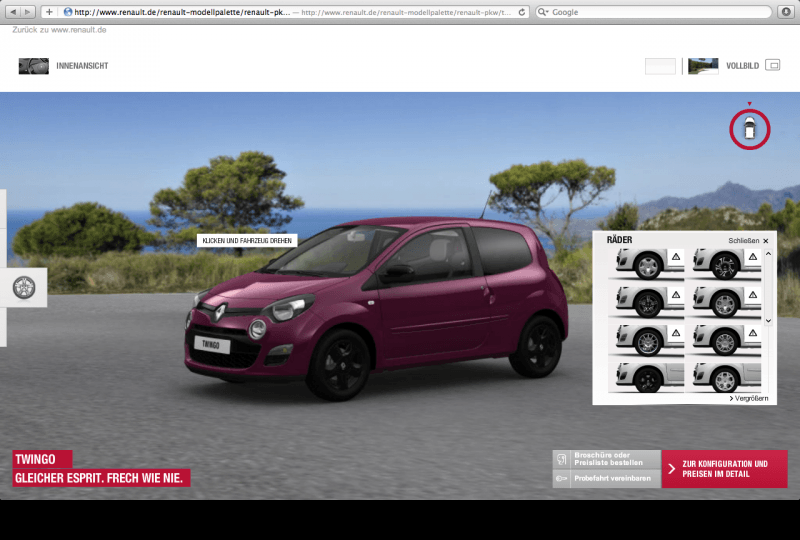
Task: Choose the silver alloy, third row right
Action: click(727, 340)
